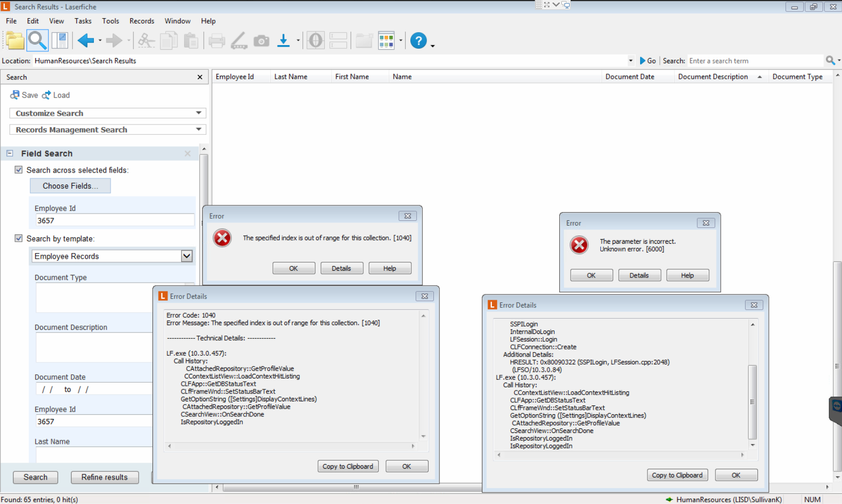Click the Print icon in toolbar
The height and width of the screenshot is (504, 842).
click(217, 40)
